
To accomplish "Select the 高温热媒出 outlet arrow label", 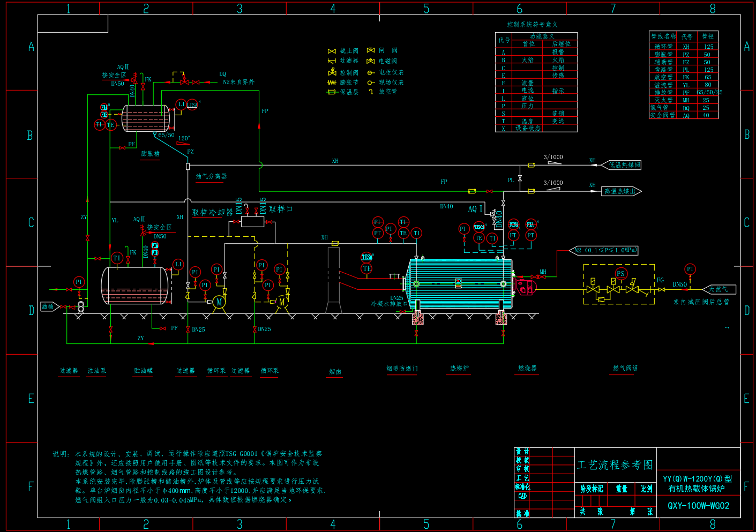I will point(620,191).
